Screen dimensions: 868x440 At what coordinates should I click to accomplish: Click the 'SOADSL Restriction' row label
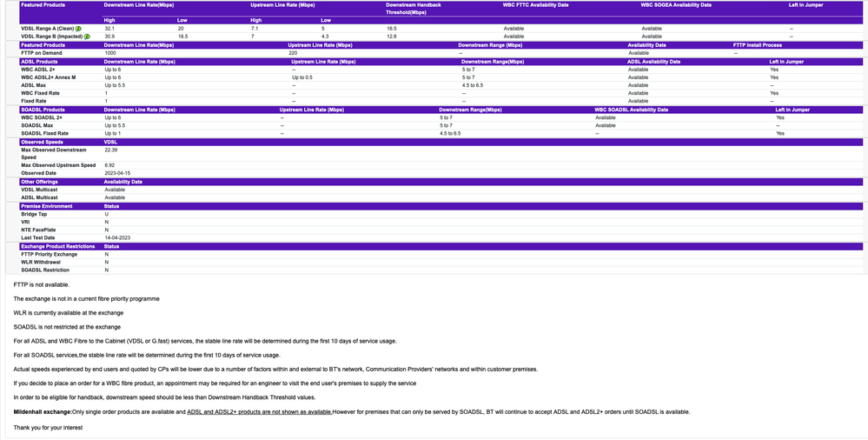click(45, 270)
